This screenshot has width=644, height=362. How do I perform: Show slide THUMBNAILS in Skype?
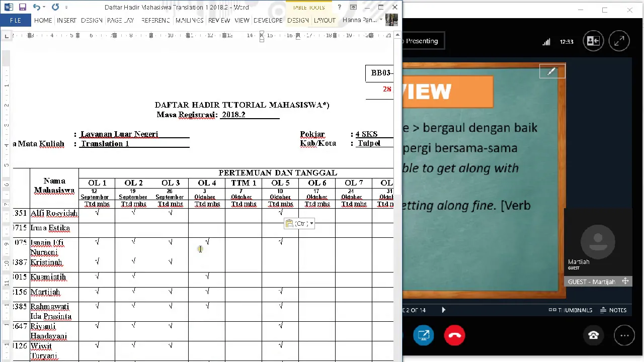pos(570,310)
